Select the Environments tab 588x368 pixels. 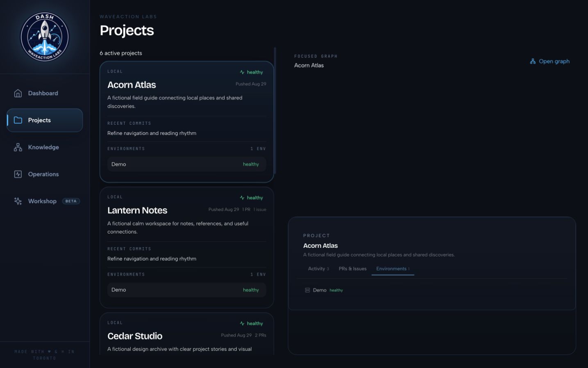tap(393, 269)
